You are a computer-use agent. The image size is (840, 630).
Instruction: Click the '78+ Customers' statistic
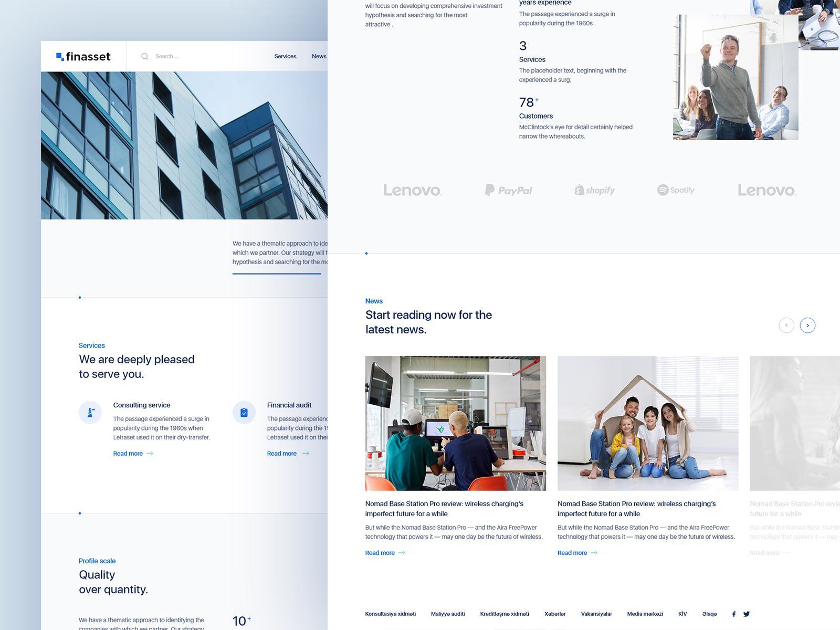point(576,118)
